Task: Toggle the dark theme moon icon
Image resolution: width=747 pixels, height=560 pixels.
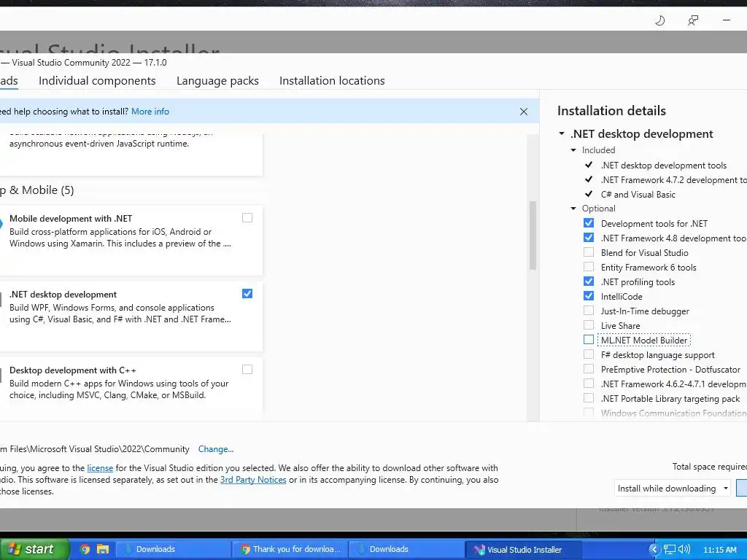Action: pyautogui.click(x=659, y=20)
